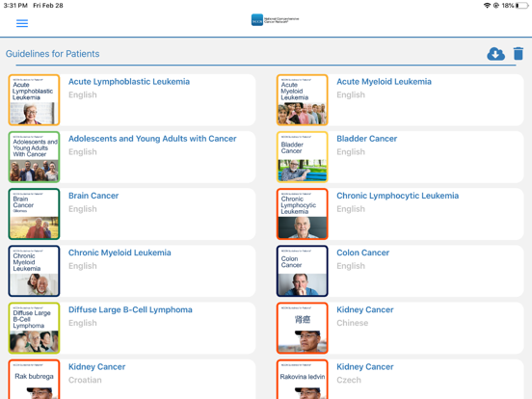Click English under Colon Cancer

click(351, 266)
